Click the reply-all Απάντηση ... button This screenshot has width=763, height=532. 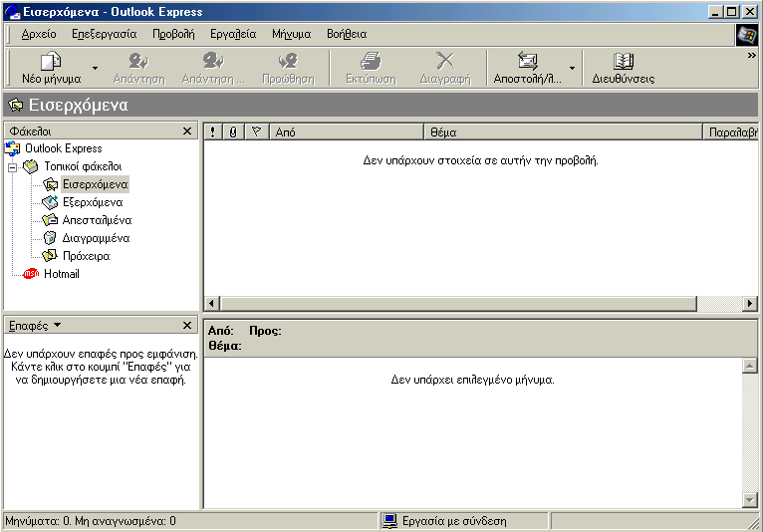213,68
